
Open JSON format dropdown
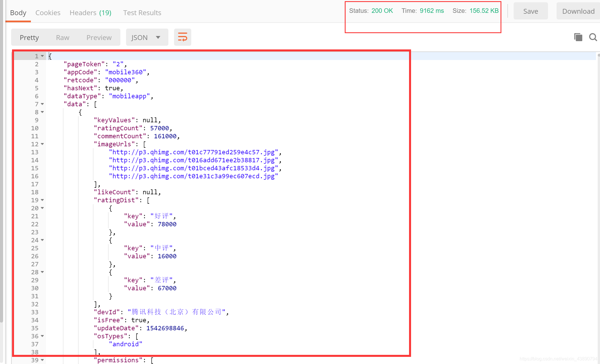pos(147,37)
